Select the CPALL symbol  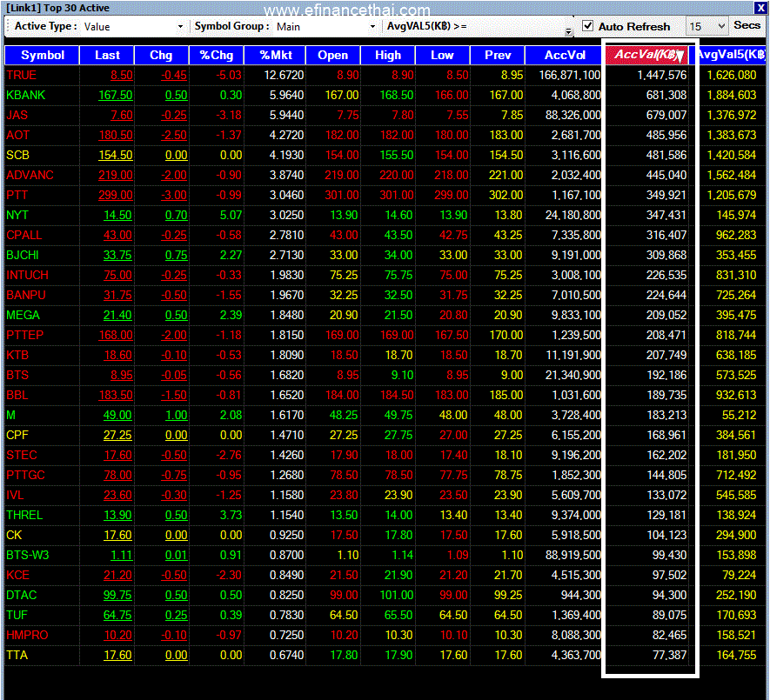coord(24,235)
